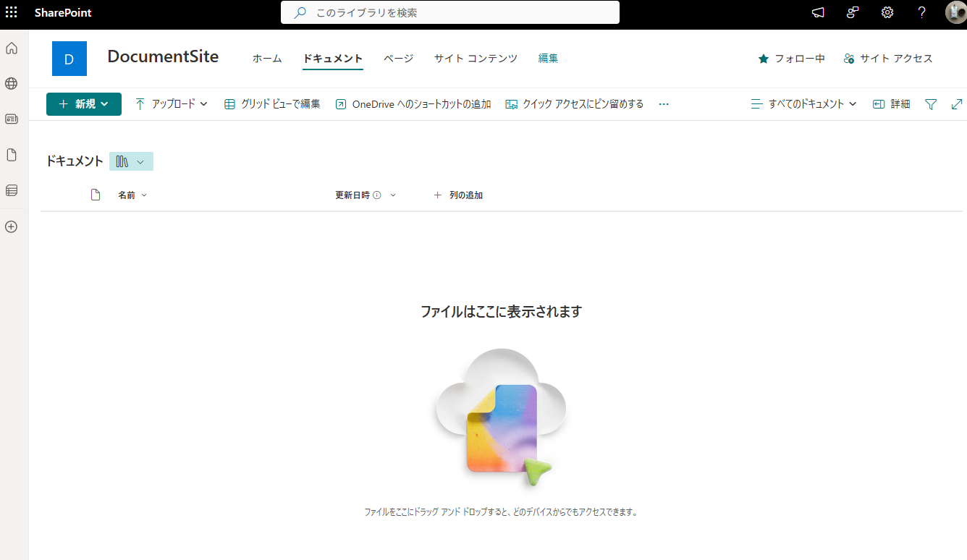Click the library search box
The image size is (967, 560).
[449, 12]
